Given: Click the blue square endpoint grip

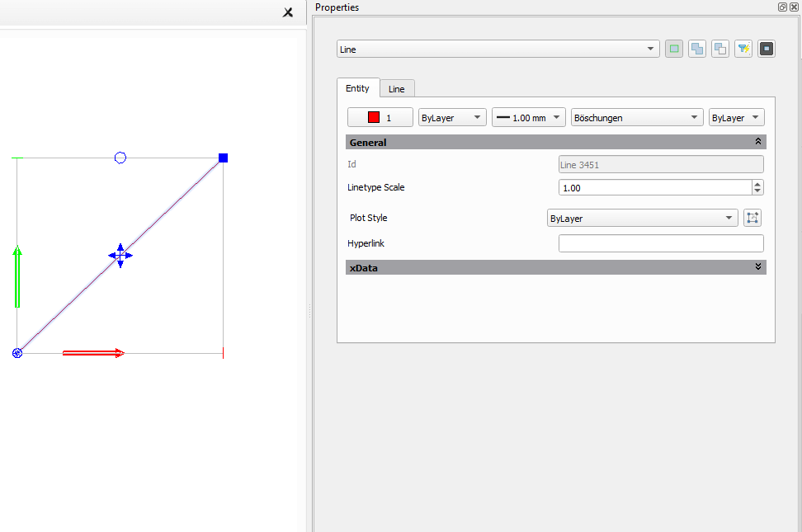Looking at the screenshot, I should click(x=223, y=158).
